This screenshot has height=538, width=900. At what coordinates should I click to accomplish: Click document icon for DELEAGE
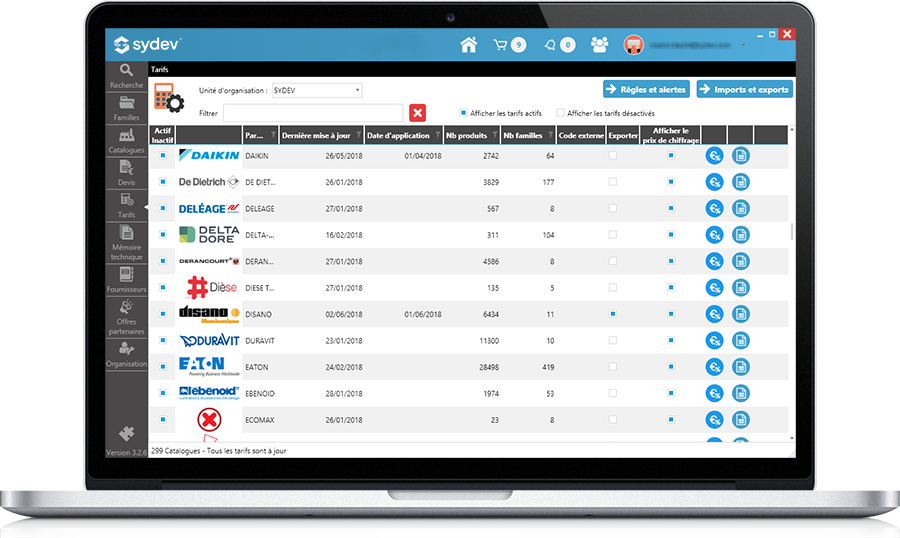[x=741, y=208]
